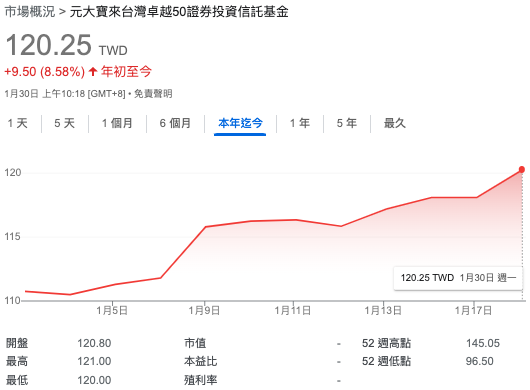Open the 市場概況 breadcrumb link
Screen dimensions: 530x390
[30, 11]
